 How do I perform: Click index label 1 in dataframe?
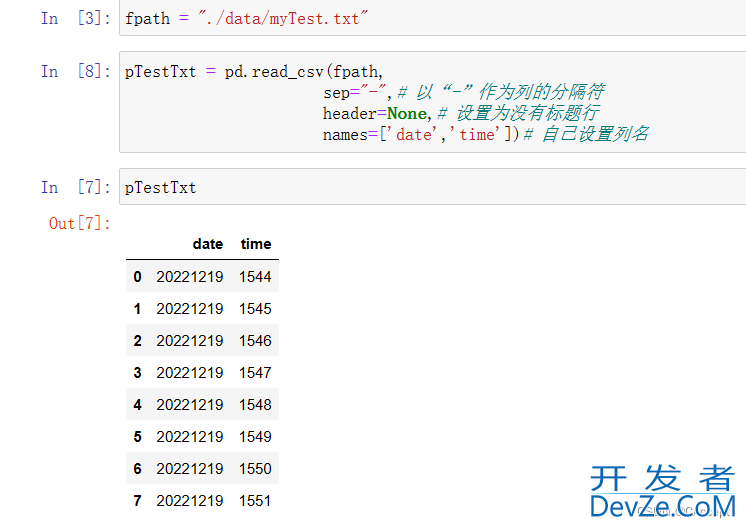pos(137,309)
